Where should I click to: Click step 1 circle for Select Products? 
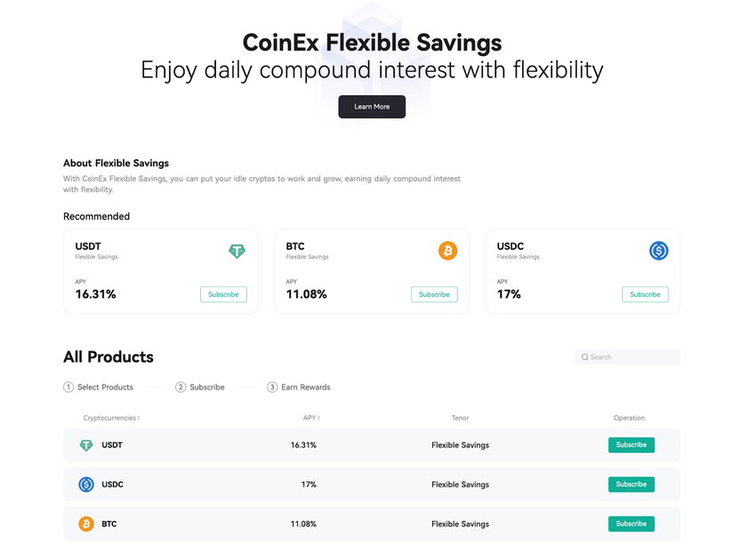[68, 387]
